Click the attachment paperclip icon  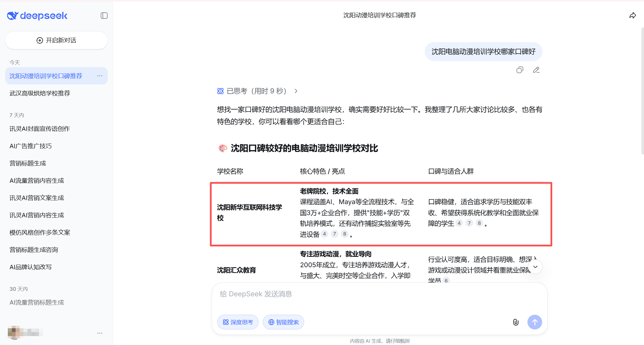516,322
